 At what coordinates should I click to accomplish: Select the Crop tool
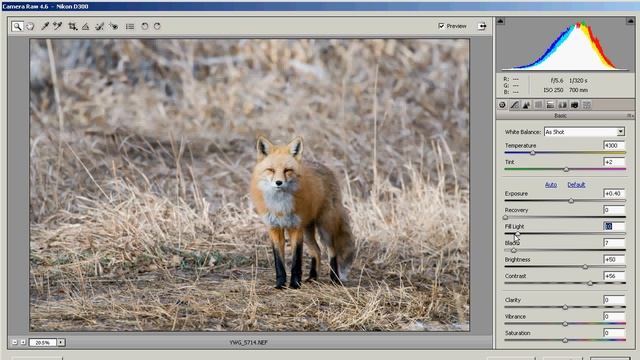tap(72, 26)
